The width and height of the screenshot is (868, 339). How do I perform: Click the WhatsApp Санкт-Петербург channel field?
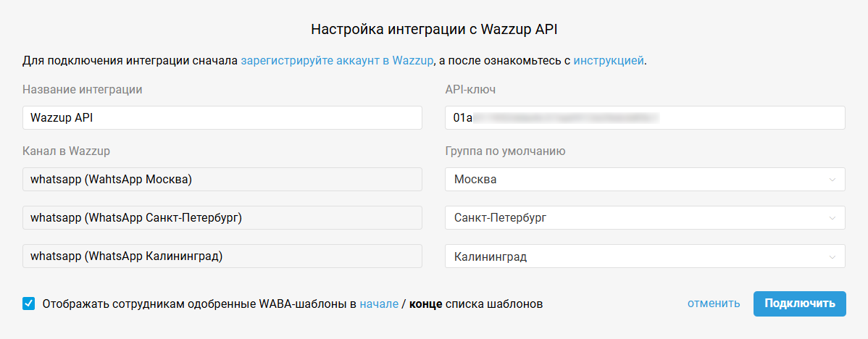coord(222,217)
